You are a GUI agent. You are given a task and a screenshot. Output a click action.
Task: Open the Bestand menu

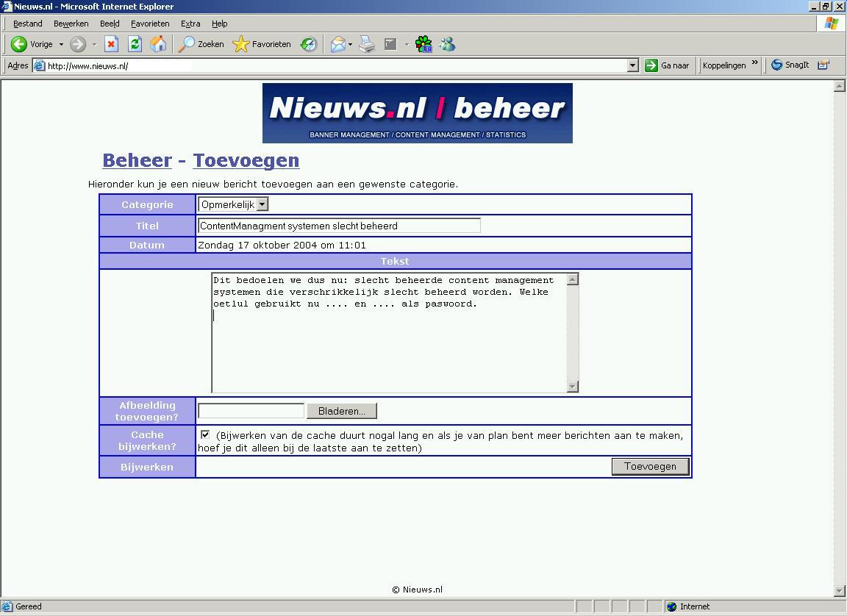pyautogui.click(x=27, y=24)
